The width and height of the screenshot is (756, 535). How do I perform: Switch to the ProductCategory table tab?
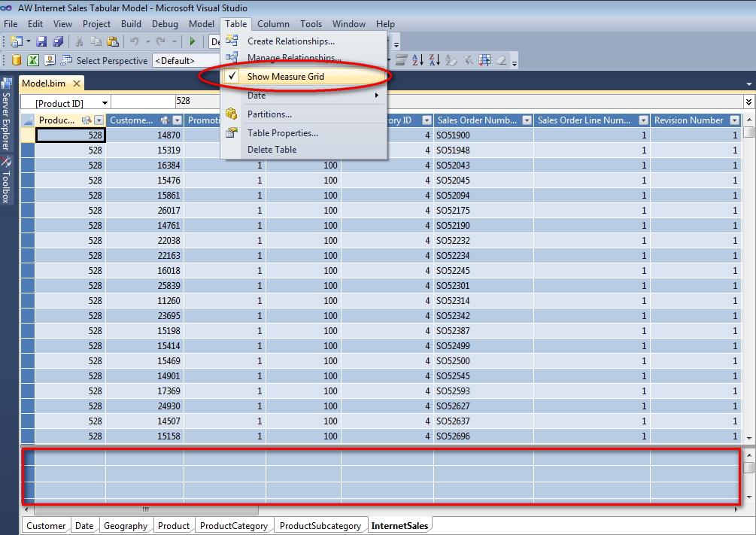coord(234,525)
